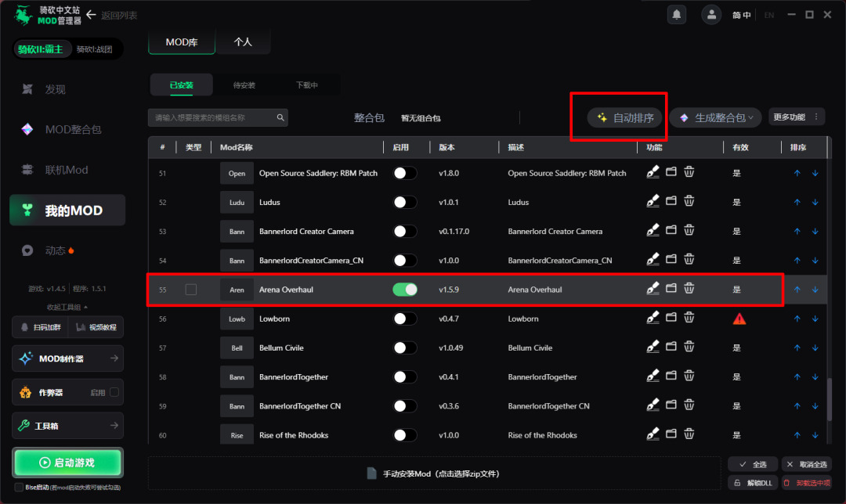This screenshot has width=846, height=504.
Task: Open folder for Bellum Civile mod
Action: click(671, 347)
